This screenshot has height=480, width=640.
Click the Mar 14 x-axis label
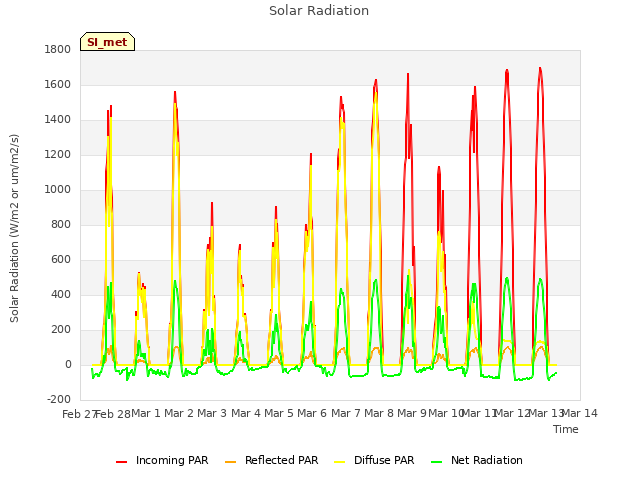point(580,413)
